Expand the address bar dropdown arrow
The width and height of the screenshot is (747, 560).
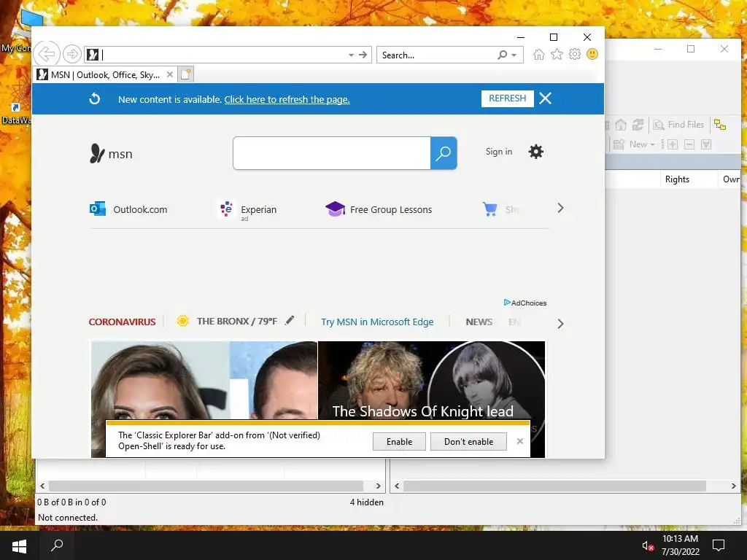click(351, 55)
